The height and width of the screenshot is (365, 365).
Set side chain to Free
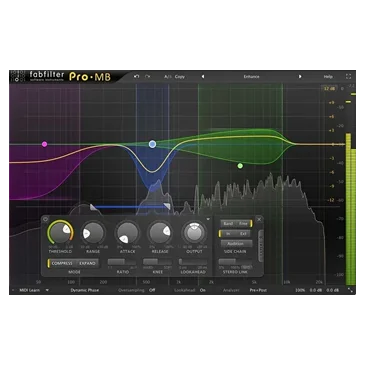(x=243, y=224)
